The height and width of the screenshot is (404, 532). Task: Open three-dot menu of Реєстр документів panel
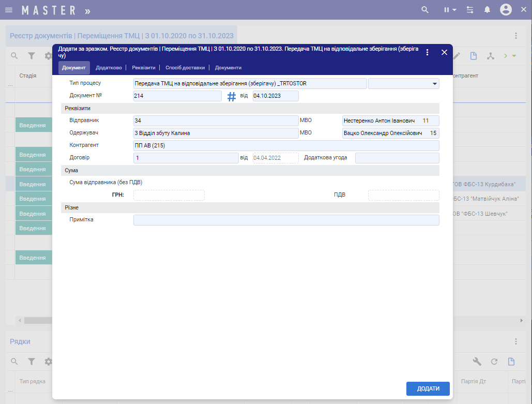click(x=515, y=36)
